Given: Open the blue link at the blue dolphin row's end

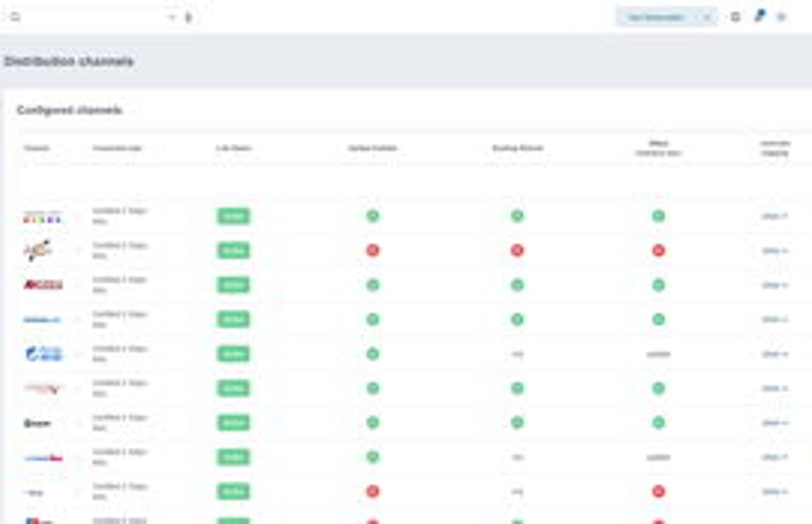Looking at the screenshot, I should pos(774,354).
